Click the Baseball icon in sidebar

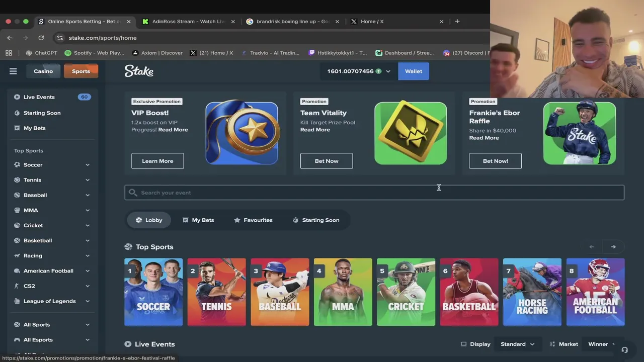pyautogui.click(x=17, y=195)
